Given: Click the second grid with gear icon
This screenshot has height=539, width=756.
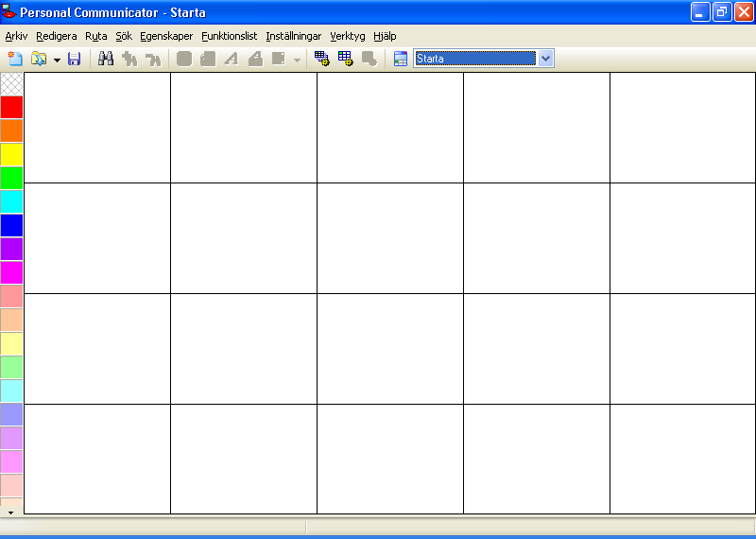Looking at the screenshot, I should (x=345, y=59).
